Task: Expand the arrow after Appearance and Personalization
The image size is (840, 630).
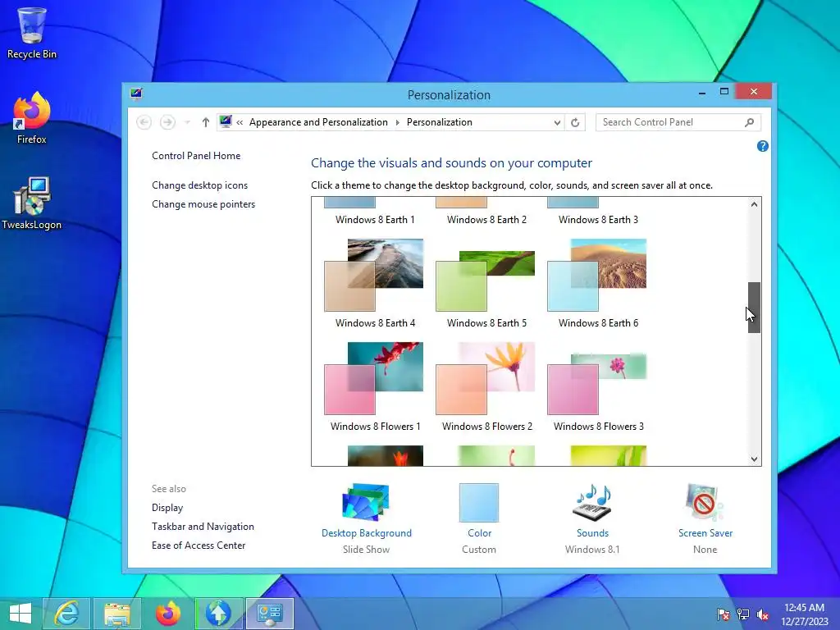Action: 398,123
